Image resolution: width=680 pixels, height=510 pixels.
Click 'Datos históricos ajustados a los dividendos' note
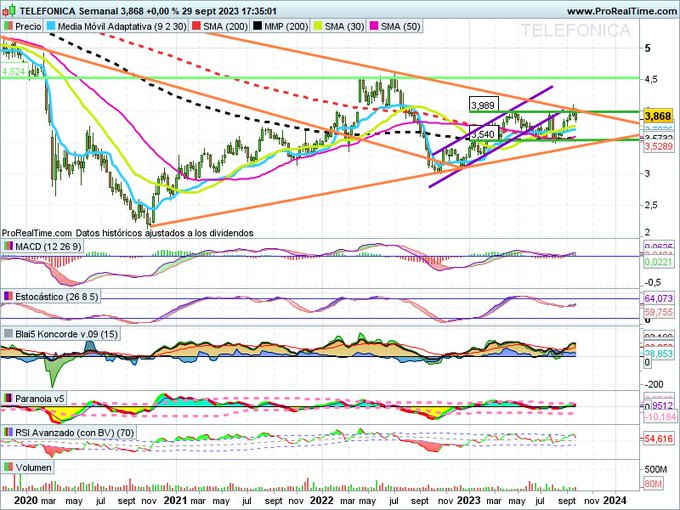164,233
